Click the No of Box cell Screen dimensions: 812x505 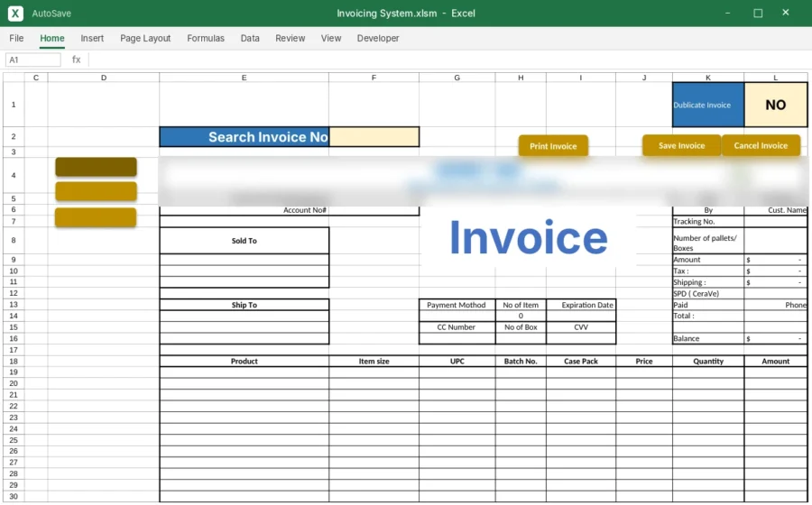(521, 327)
